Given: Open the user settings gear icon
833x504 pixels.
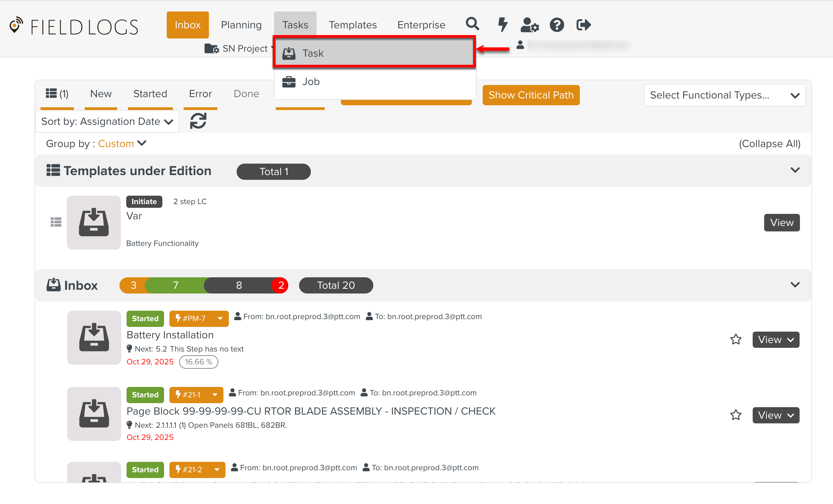Looking at the screenshot, I should [530, 25].
